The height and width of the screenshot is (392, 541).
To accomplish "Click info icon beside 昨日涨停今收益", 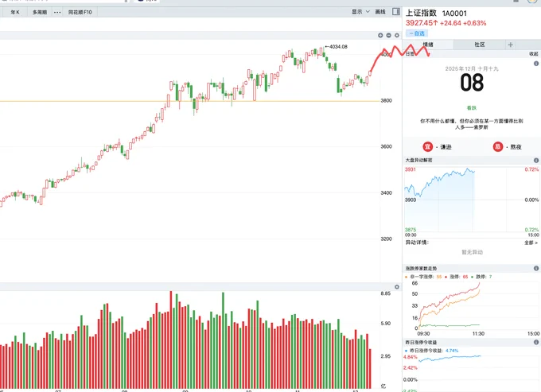I will click(536, 343).
